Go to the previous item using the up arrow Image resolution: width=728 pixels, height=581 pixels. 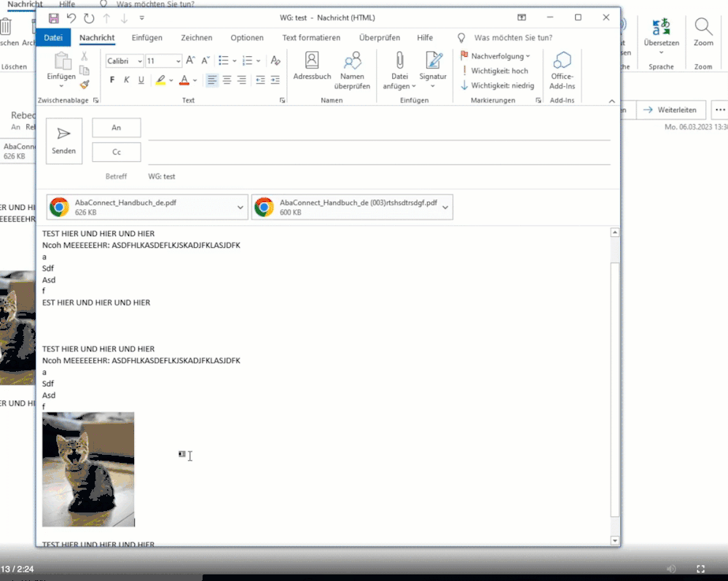pos(107,18)
